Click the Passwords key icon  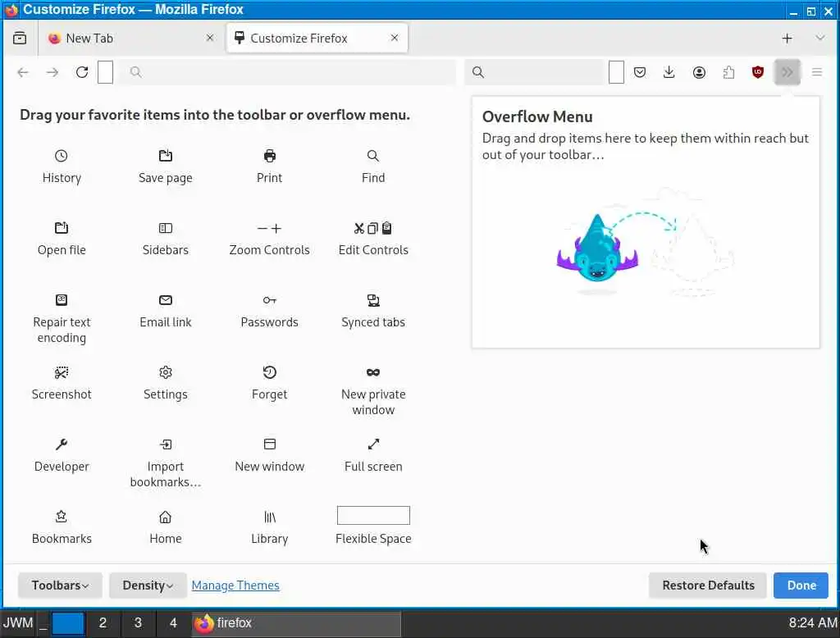269,300
